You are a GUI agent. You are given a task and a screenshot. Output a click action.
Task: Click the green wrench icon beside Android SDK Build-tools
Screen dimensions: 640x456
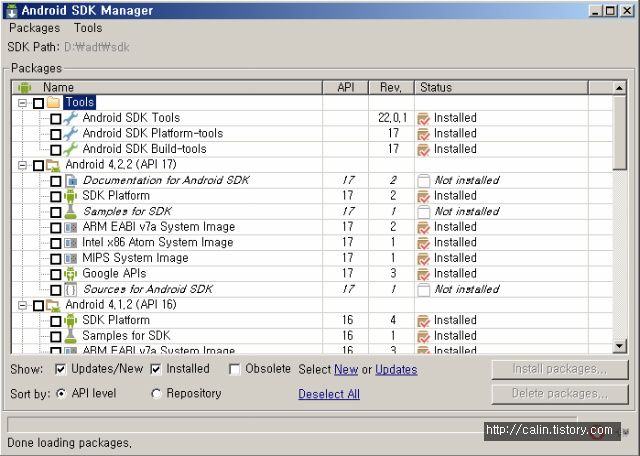coord(70,149)
